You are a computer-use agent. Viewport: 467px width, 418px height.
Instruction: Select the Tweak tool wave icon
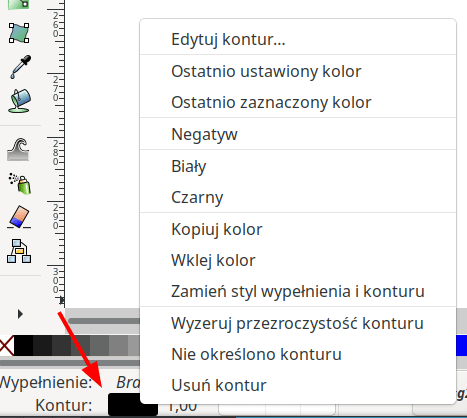click(19, 149)
